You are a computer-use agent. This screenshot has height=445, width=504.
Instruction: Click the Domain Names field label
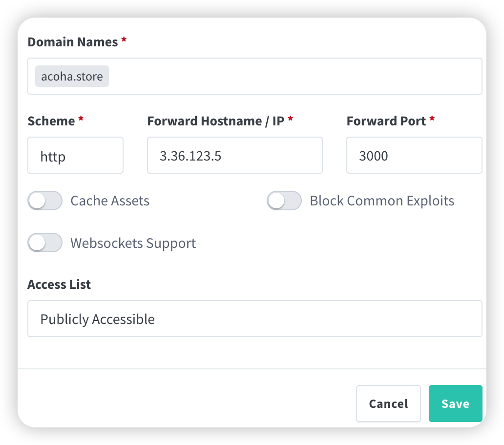pyautogui.click(x=73, y=42)
